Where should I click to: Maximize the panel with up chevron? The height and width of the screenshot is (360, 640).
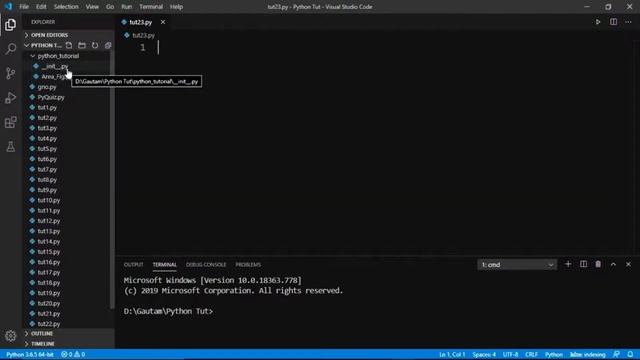point(613,264)
